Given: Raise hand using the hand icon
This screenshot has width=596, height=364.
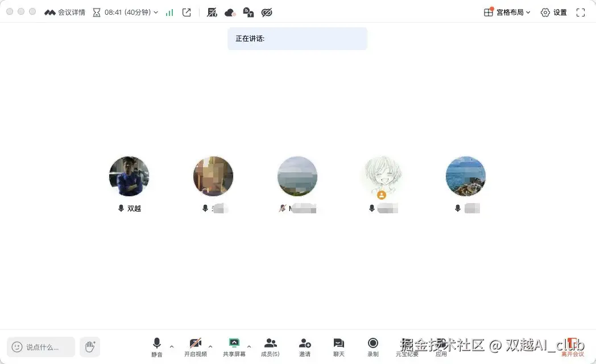Looking at the screenshot, I should 90,346.
